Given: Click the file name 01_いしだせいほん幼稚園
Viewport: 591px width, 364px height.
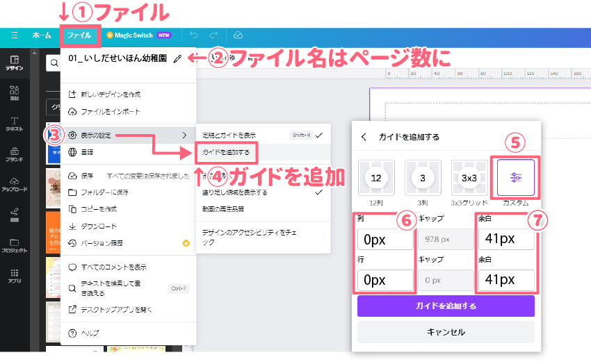Looking at the screenshot, I should (x=118, y=58).
